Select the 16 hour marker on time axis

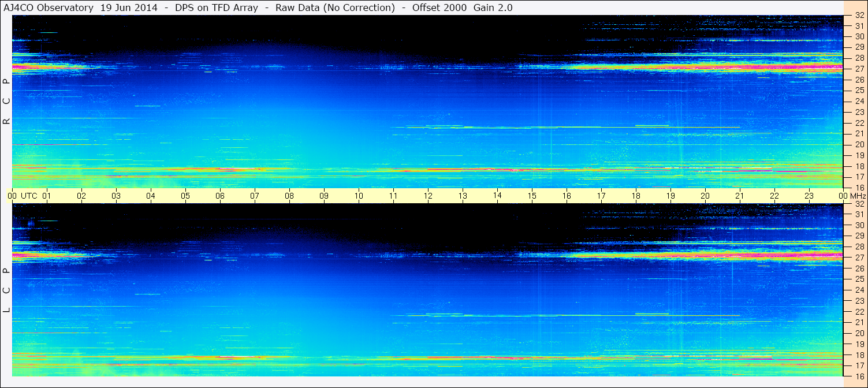tap(567, 196)
